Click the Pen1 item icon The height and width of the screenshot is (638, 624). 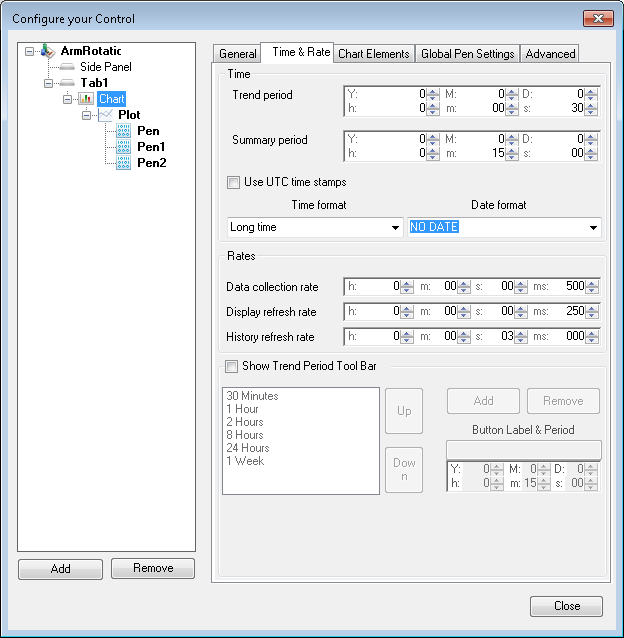(x=124, y=147)
